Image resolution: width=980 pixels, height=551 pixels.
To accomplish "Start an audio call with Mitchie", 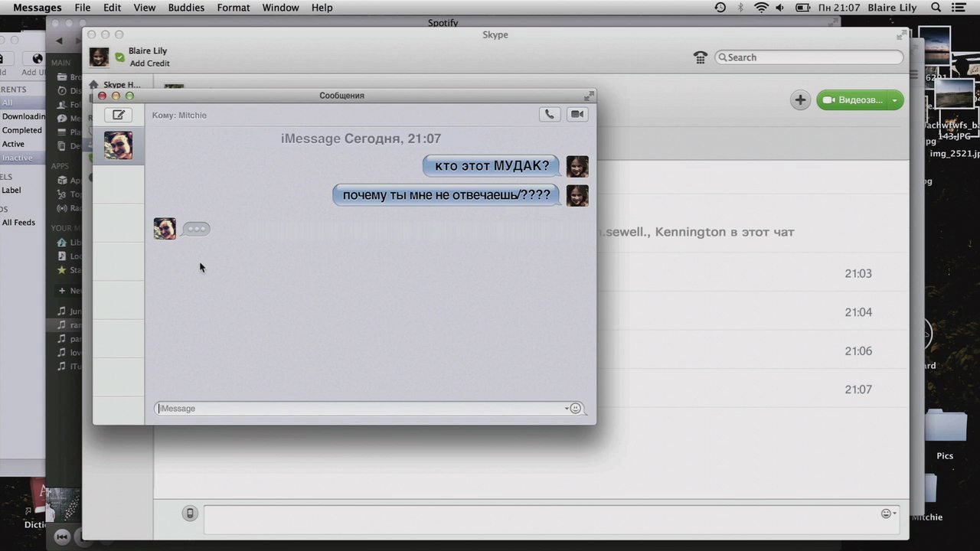I will click(x=549, y=114).
